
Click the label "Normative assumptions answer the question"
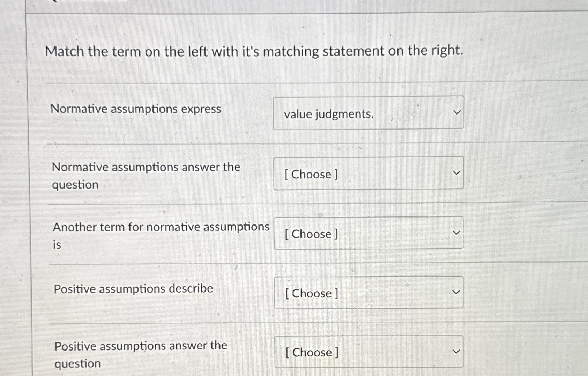(x=146, y=176)
